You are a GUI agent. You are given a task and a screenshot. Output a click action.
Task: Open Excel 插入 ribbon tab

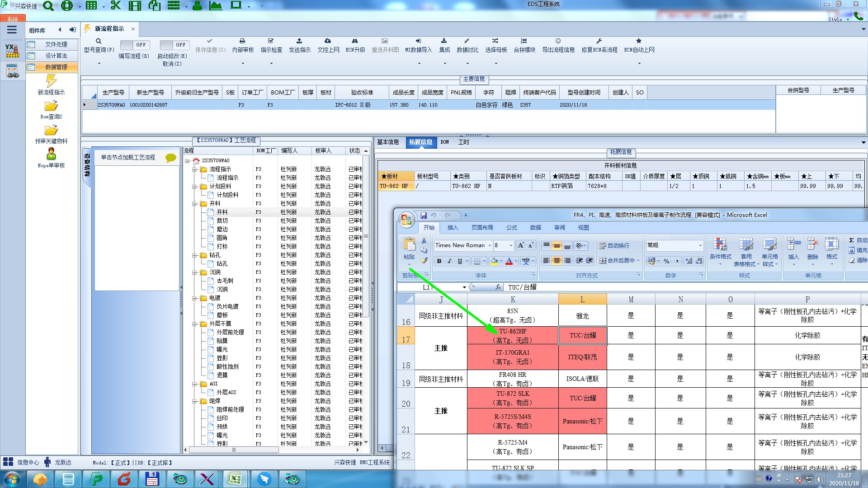453,228
